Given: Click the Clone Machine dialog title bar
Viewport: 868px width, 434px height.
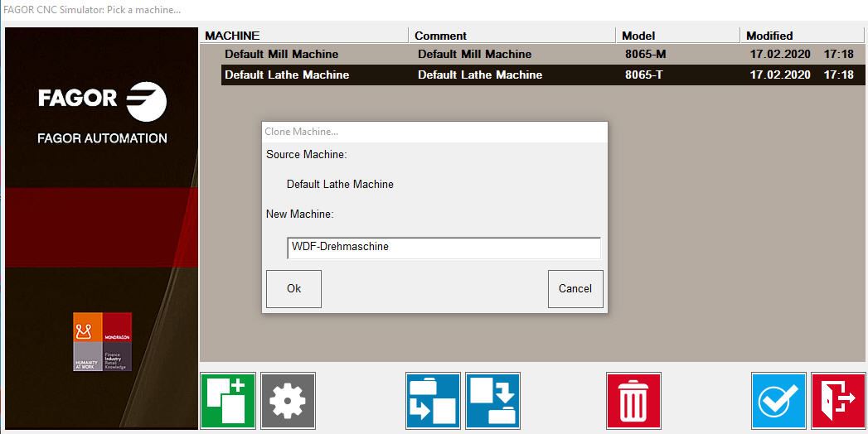Looking at the screenshot, I should pos(434,132).
